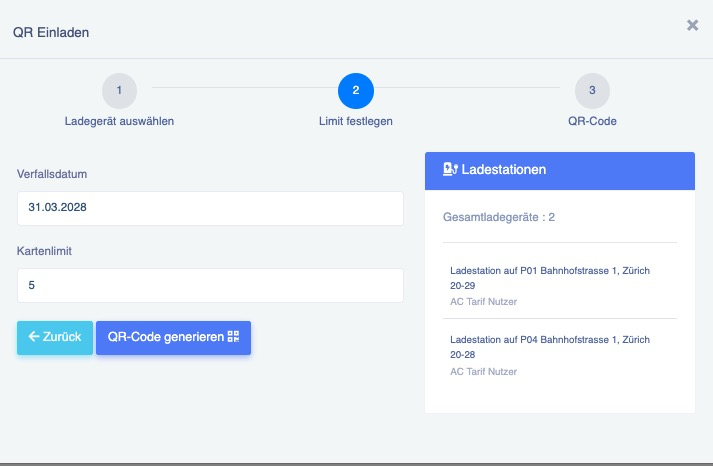
Task: Click the QR Einladen dialog title
Action: 51,32
